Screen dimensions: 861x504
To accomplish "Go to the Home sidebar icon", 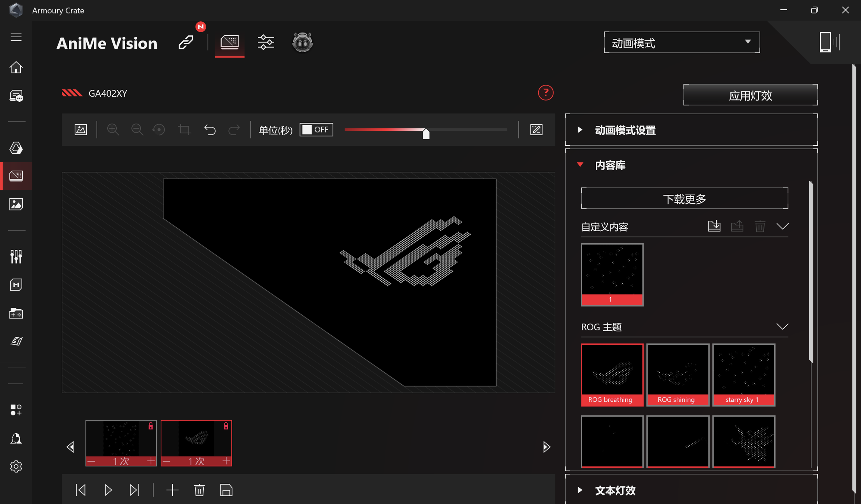I will click(16, 67).
